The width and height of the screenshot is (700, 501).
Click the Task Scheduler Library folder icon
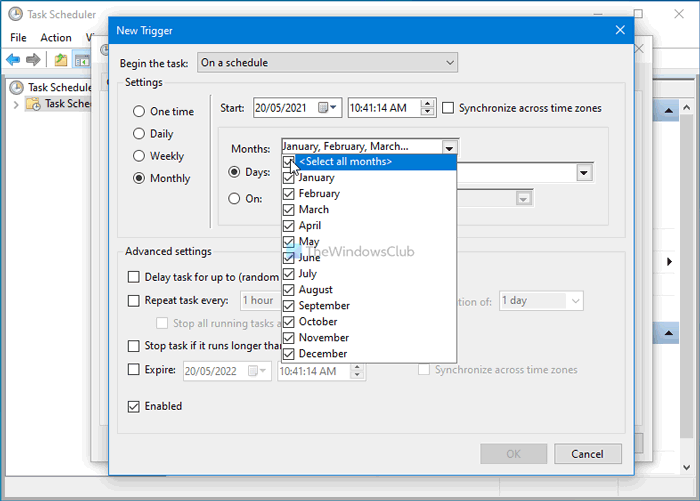click(33, 104)
